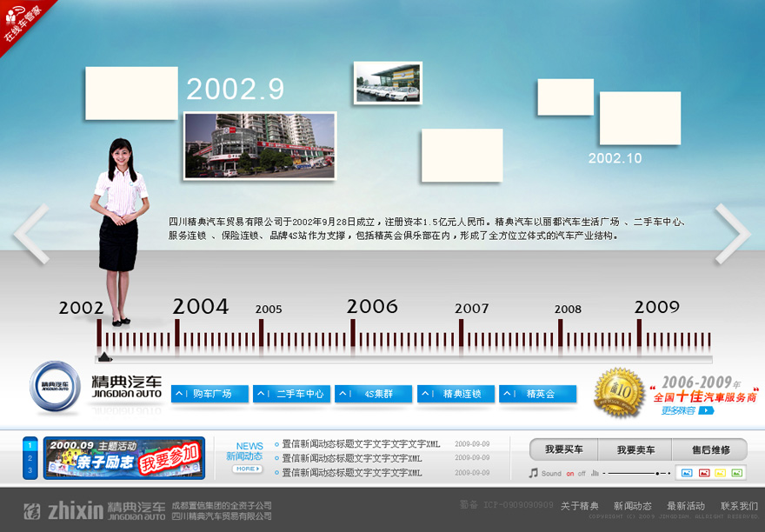Image resolution: width=765 pixels, height=532 pixels.
Task: Click the hostess guide figure
Action: 119,232
